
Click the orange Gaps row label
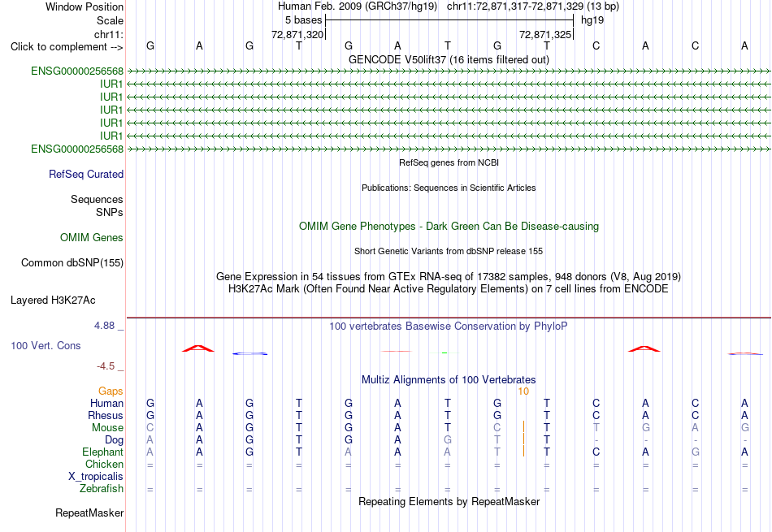tap(111, 391)
